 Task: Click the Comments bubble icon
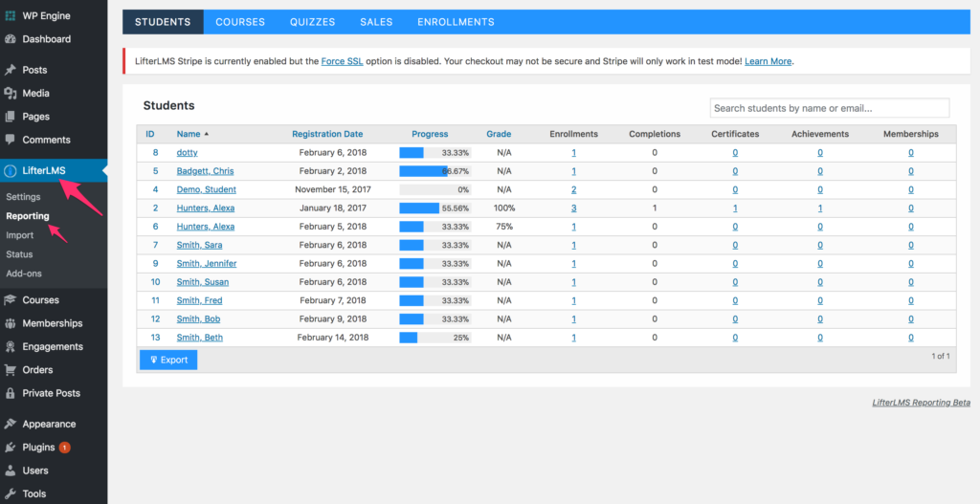pos(10,140)
